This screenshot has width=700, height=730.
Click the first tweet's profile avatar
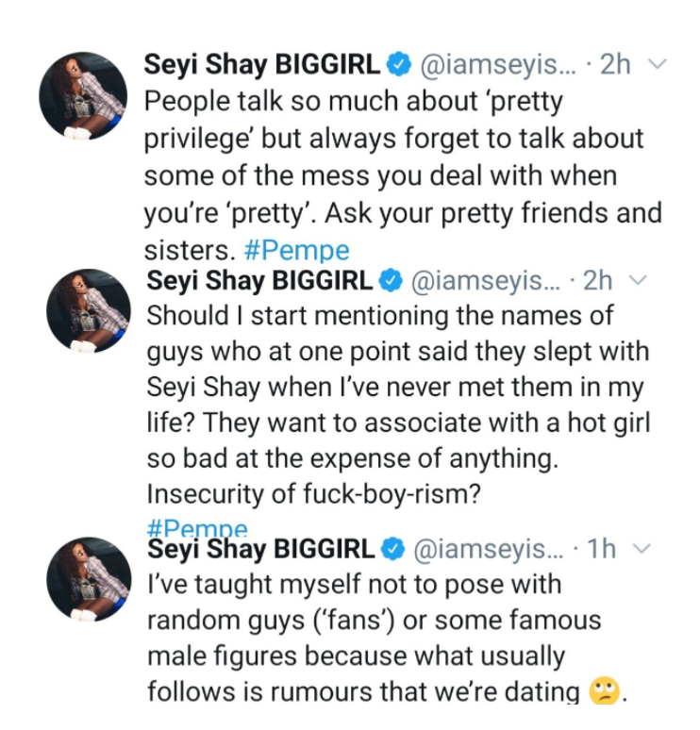pyautogui.click(x=83, y=96)
